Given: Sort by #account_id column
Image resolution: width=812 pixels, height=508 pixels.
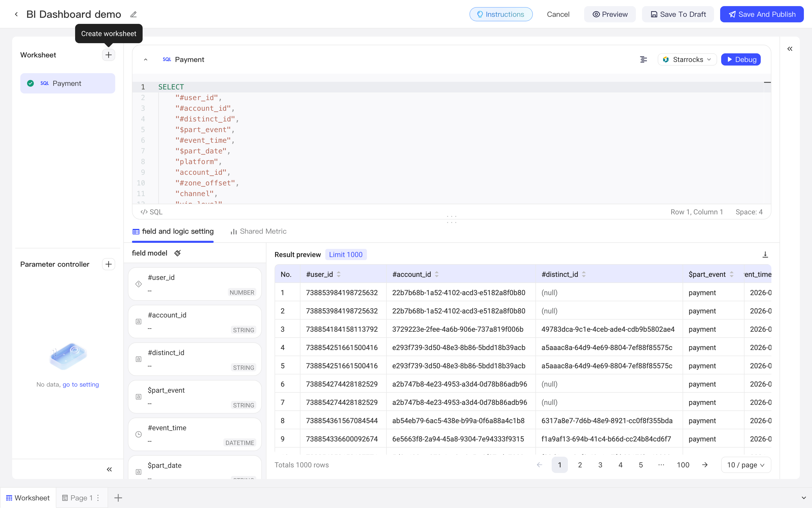Looking at the screenshot, I should [436, 275].
